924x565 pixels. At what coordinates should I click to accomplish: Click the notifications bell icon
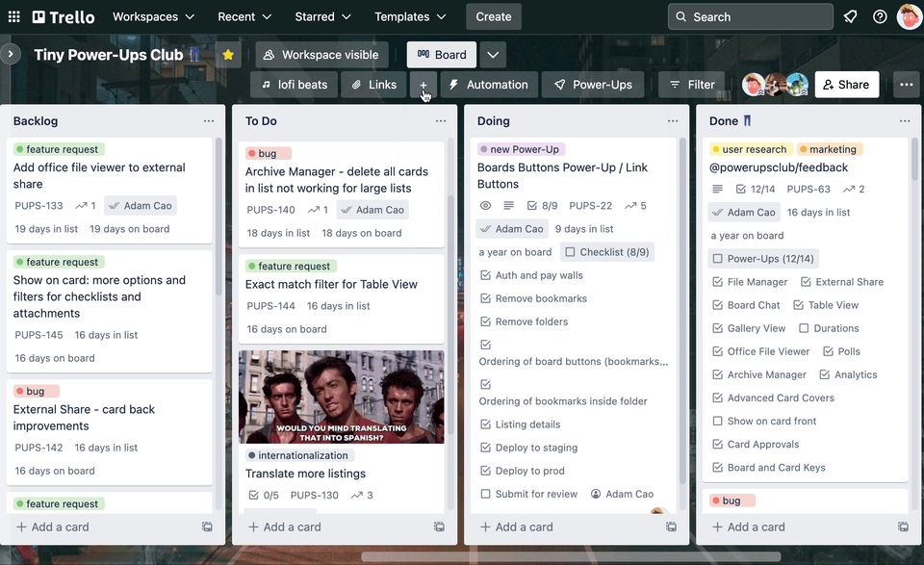pos(850,16)
